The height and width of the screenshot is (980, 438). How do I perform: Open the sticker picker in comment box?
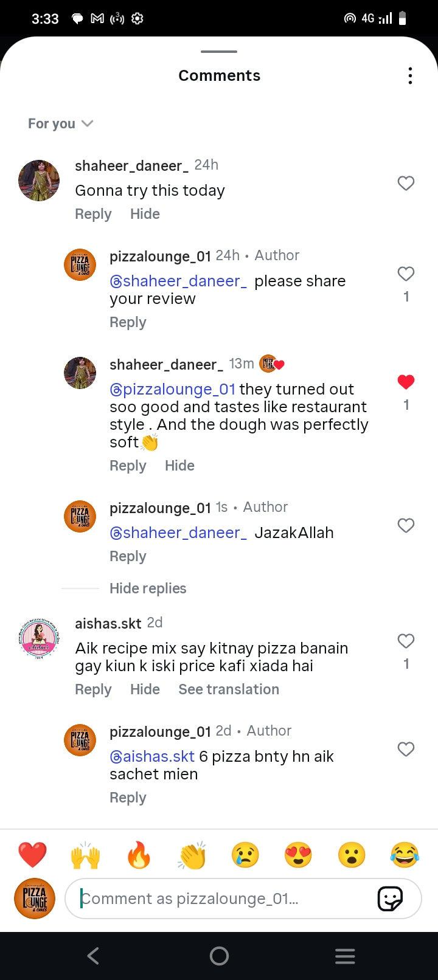point(390,899)
